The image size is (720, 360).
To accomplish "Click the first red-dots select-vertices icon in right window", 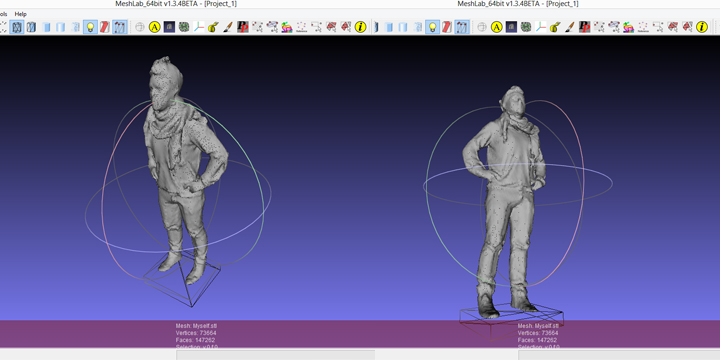I will 599,27.
